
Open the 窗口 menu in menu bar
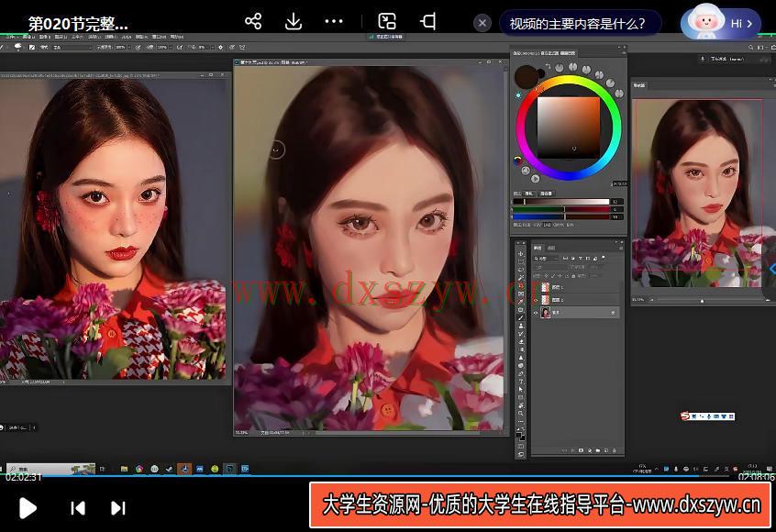pyautogui.click(x=159, y=37)
